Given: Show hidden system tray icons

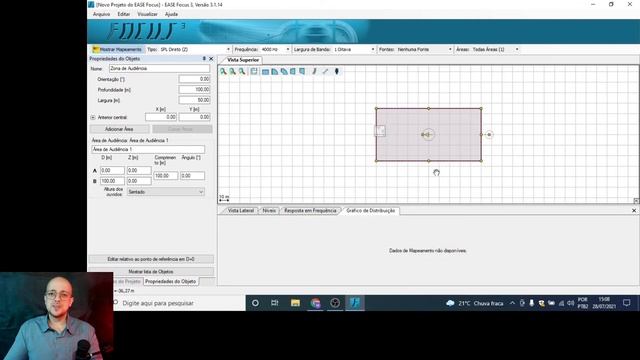Looking at the screenshot, I should 512,303.
